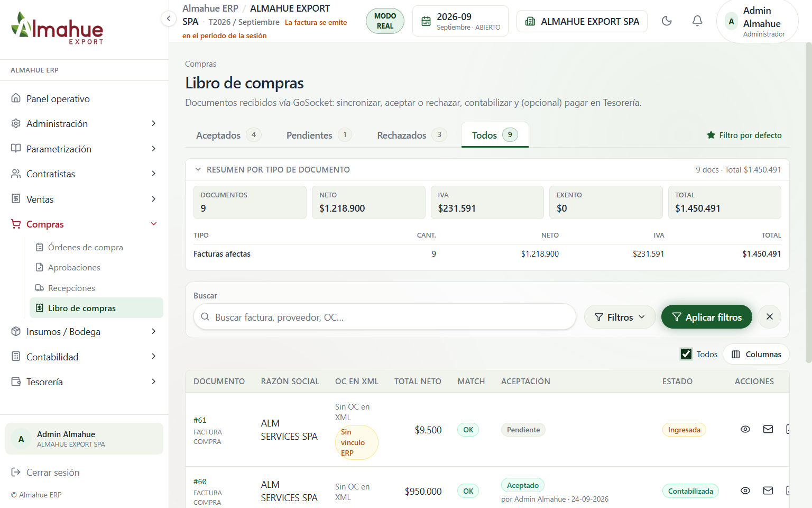Image resolution: width=812 pixels, height=508 pixels.
Task: Expand the Contabilidad menu
Action: click(85, 357)
